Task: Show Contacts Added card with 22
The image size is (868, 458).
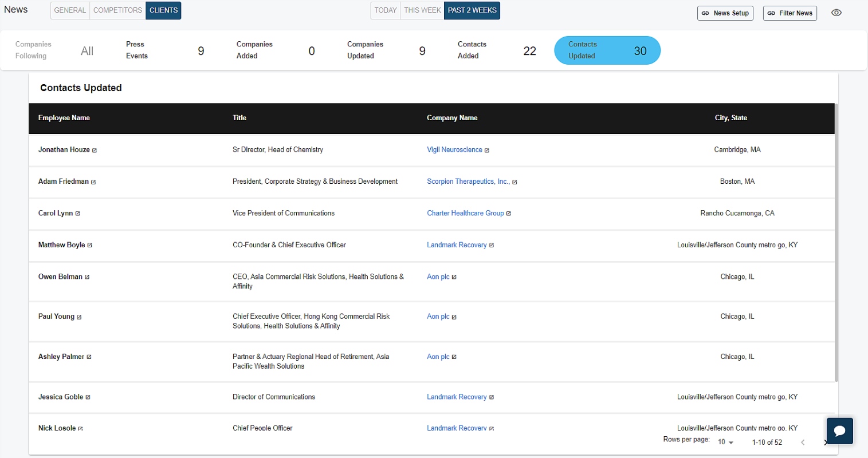Action: [497, 50]
